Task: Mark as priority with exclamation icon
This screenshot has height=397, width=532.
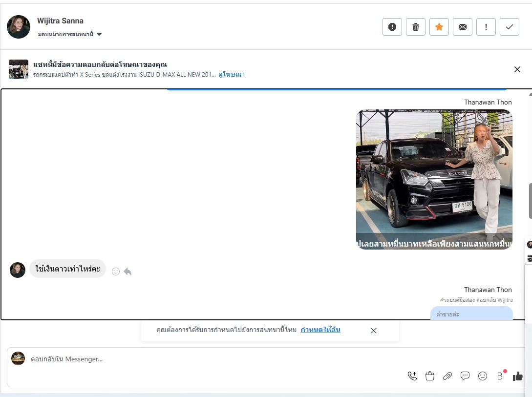Action: tap(486, 27)
